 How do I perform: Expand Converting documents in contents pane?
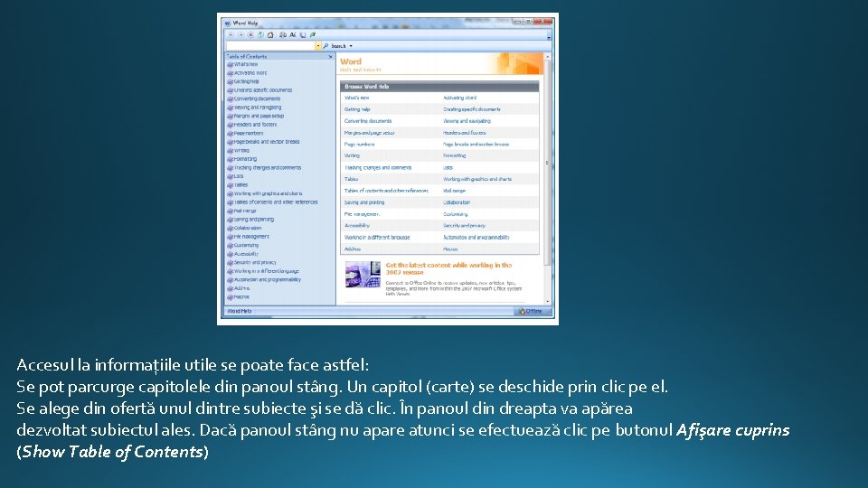point(253,99)
